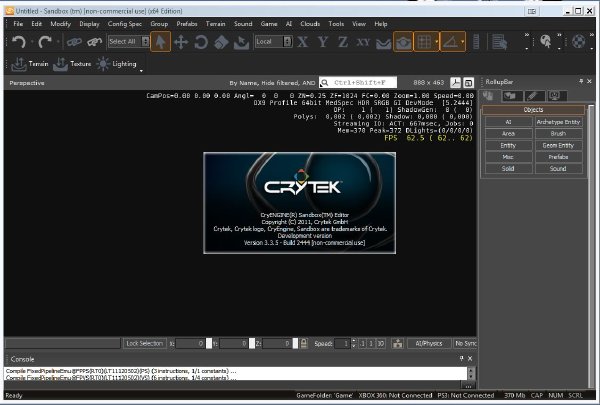
Task: Click the ruler tool icon
Action: (476, 42)
